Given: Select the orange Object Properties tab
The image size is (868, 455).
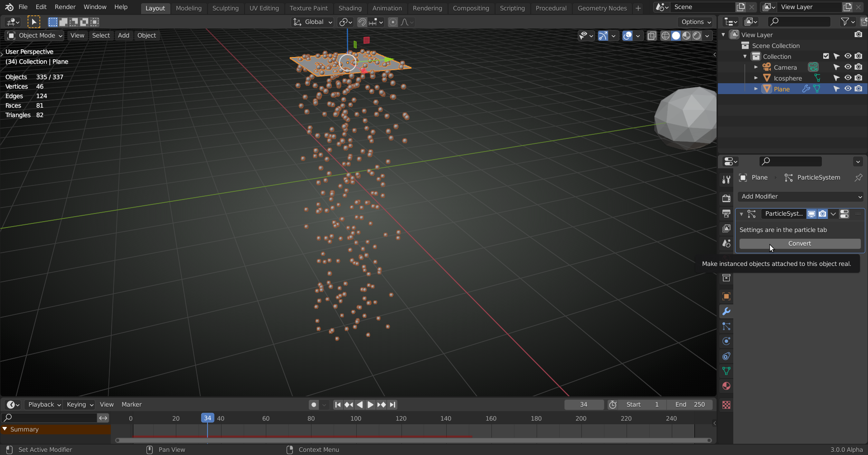Looking at the screenshot, I should point(726,296).
